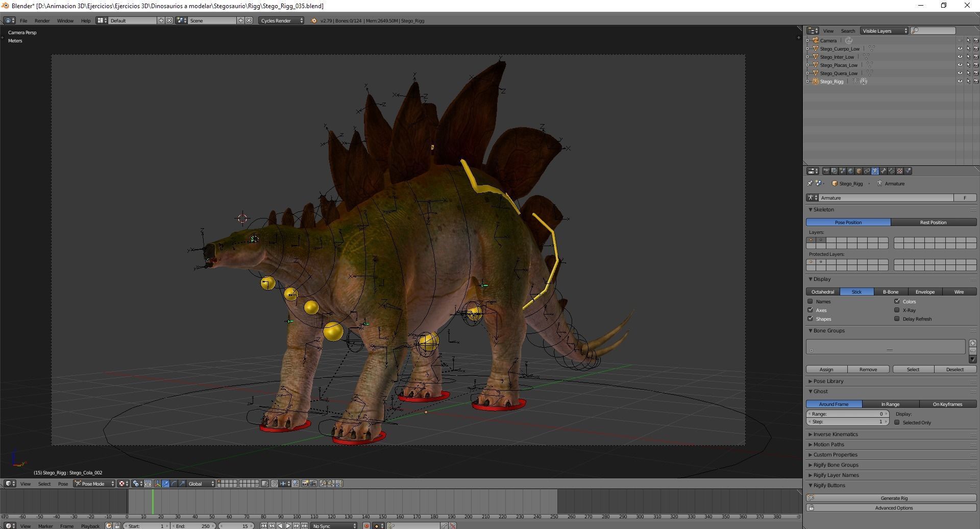Open the Render menu
The image size is (980, 529).
[x=42, y=21]
